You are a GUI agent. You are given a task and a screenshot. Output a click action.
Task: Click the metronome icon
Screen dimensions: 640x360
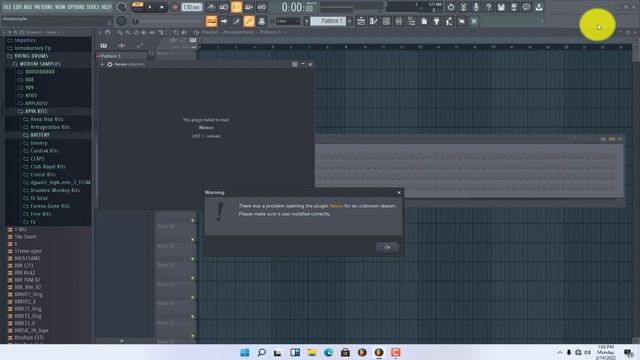click(211, 7)
